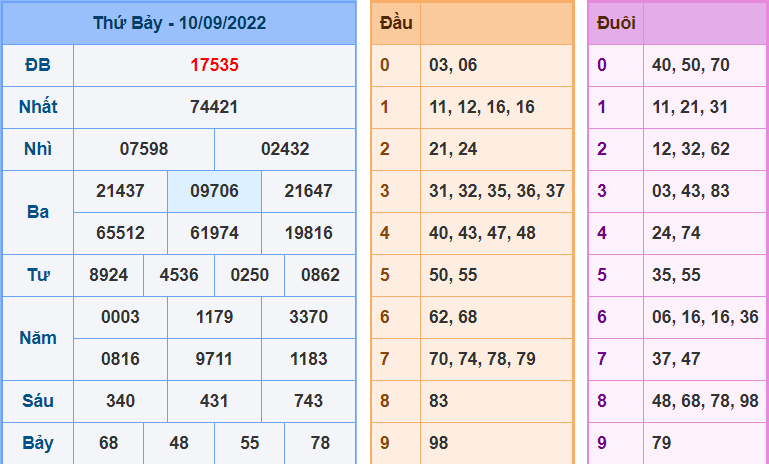769x464 pixels.
Task: Click the 'Đầu' column header
Action: pos(396,23)
